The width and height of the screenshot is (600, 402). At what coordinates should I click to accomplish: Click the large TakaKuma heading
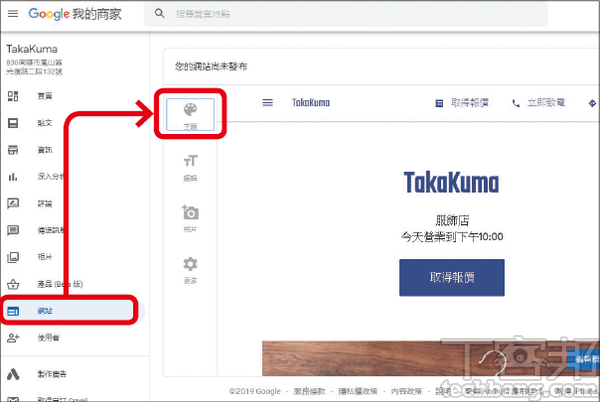[x=452, y=182]
